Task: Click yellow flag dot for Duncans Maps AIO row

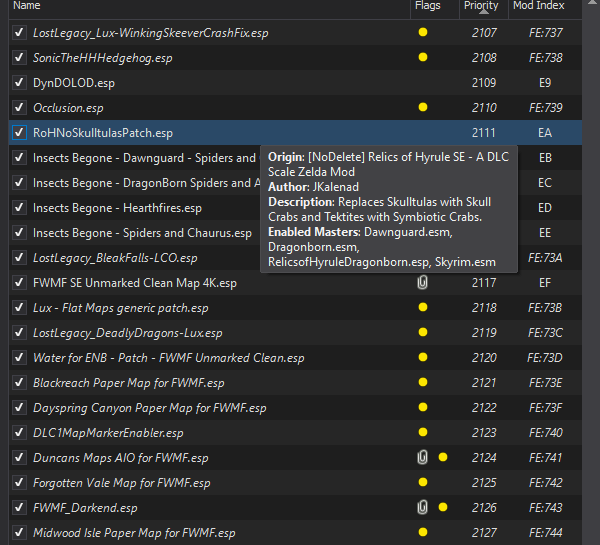Action: click(443, 457)
